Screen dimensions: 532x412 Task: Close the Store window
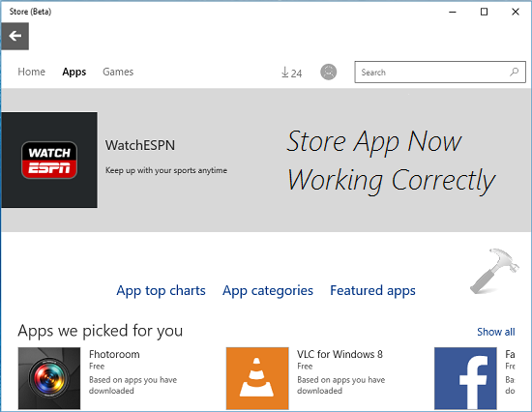click(516, 12)
